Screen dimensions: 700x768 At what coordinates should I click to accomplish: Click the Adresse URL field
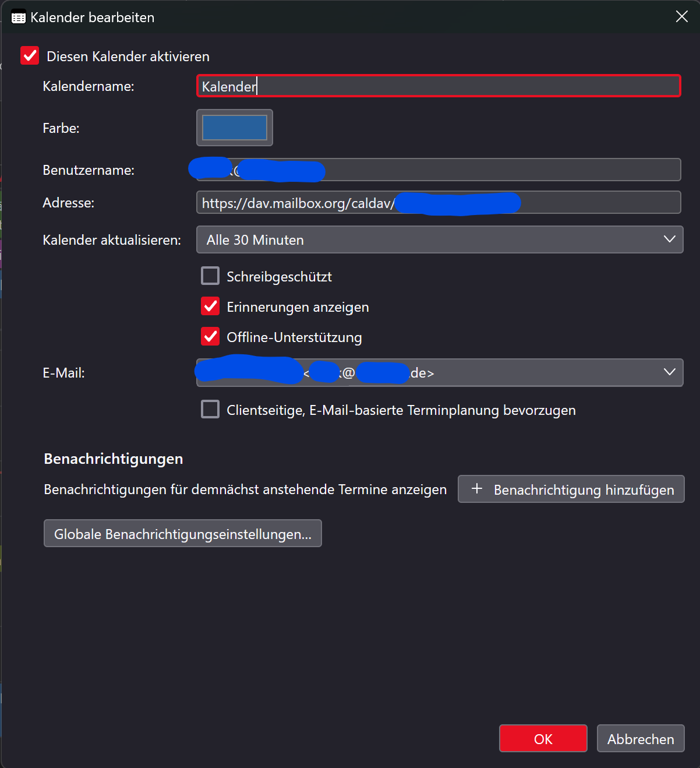439,203
